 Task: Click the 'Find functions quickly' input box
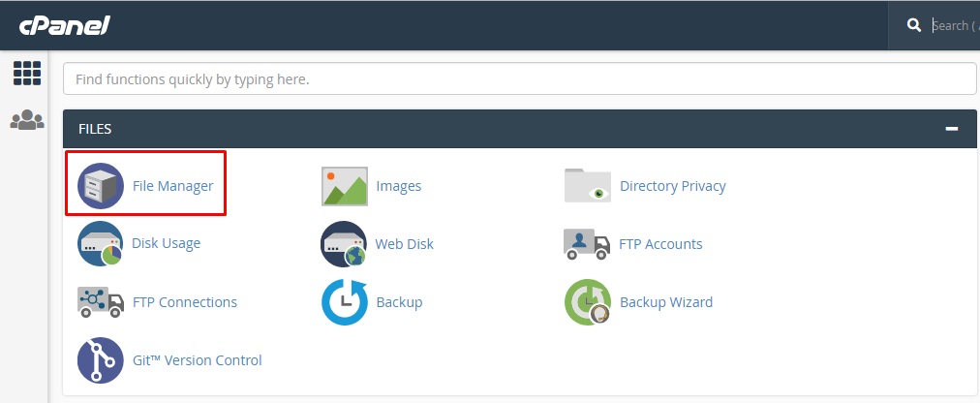519,78
